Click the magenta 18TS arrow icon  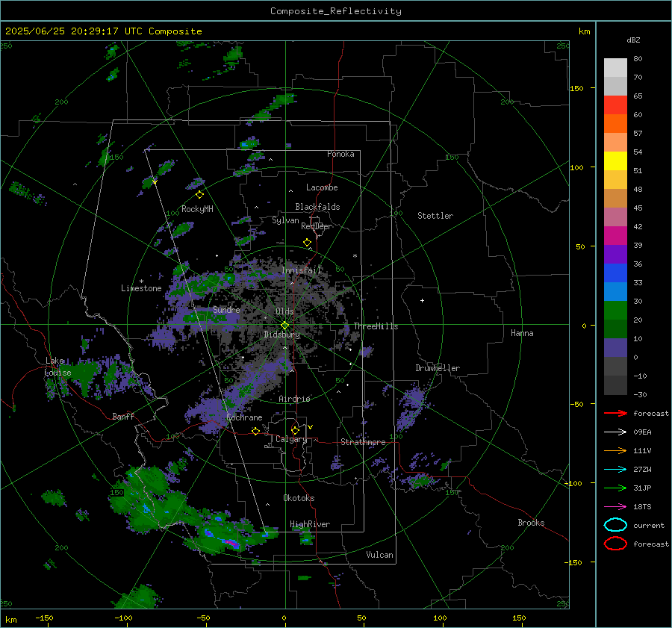coord(615,507)
